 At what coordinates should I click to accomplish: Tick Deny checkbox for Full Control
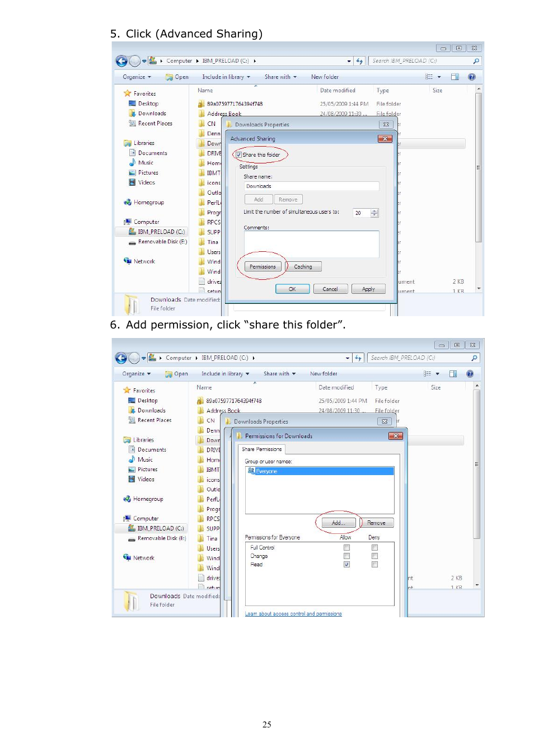click(374, 548)
